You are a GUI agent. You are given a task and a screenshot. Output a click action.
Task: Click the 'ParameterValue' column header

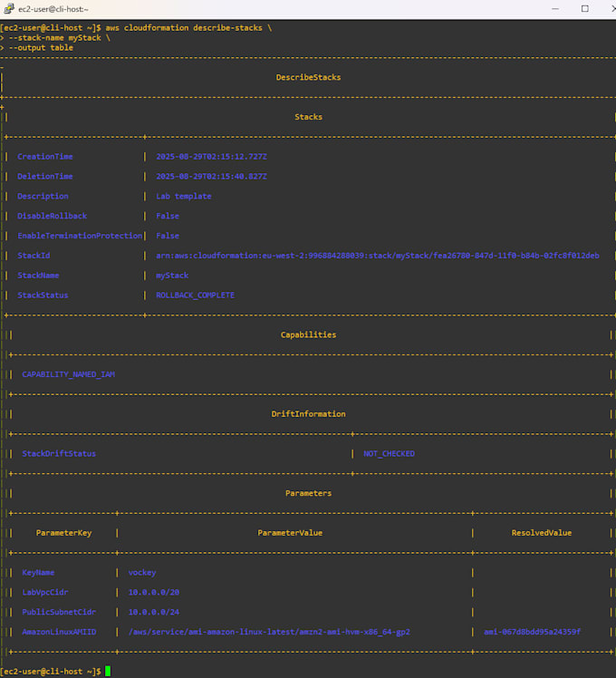click(x=290, y=533)
